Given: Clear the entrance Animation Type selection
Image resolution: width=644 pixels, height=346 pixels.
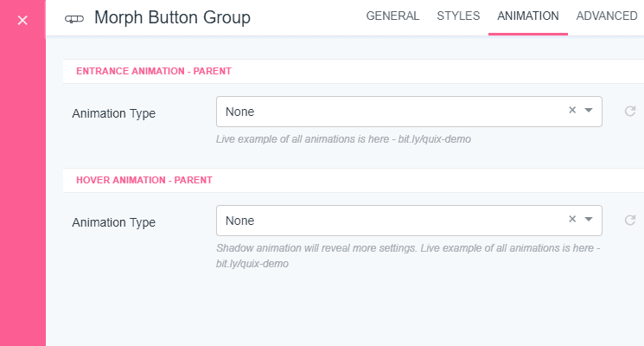Looking at the screenshot, I should [571, 111].
